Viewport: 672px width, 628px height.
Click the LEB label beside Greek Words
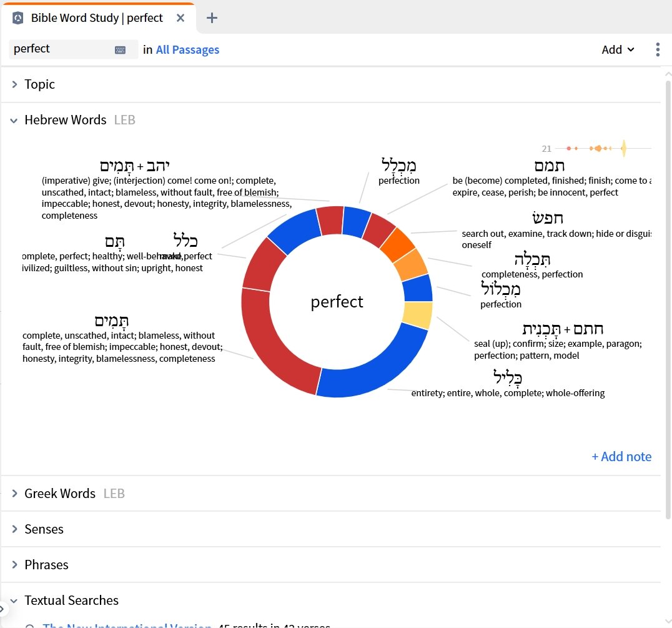coord(114,494)
